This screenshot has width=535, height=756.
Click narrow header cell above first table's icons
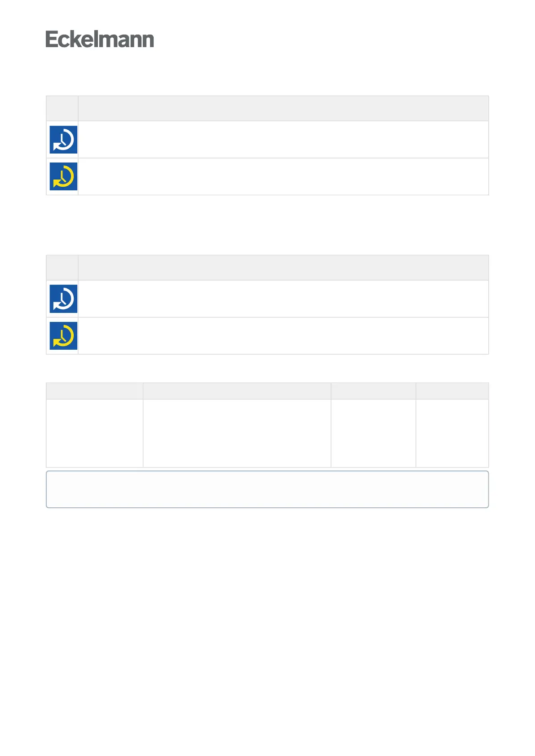click(x=62, y=108)
